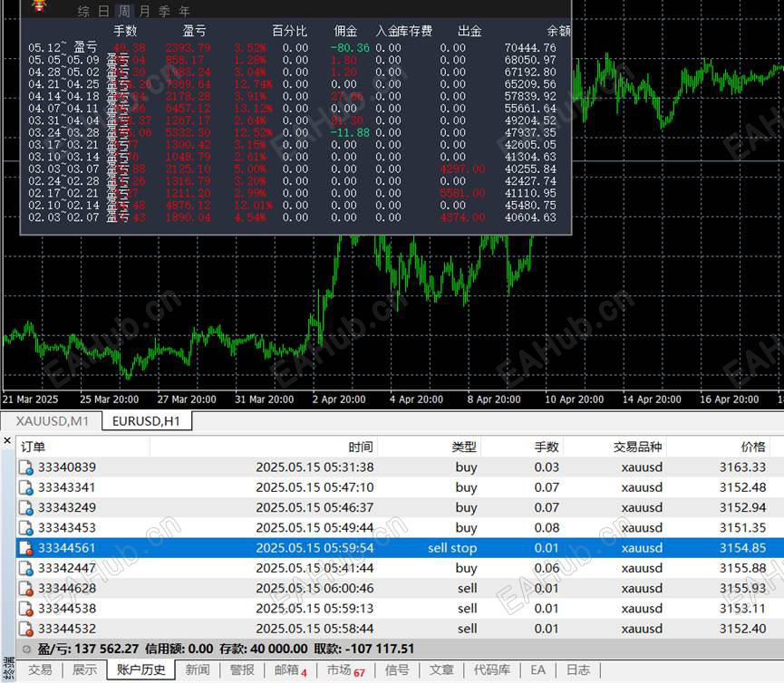This screenshot has width=784, height=683.
Task: Click the price cell 3152.48
Action: (742, 487)
